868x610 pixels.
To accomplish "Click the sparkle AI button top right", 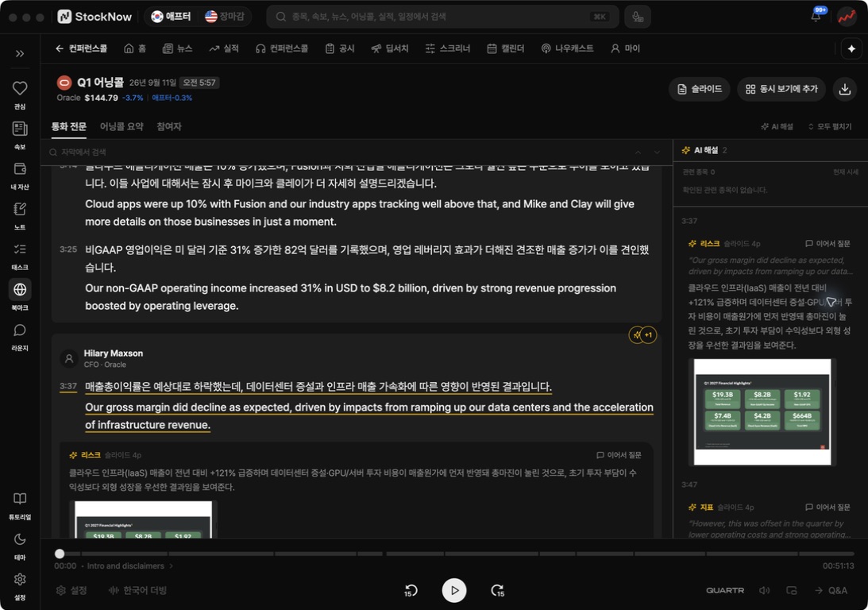I will (851, 48).
